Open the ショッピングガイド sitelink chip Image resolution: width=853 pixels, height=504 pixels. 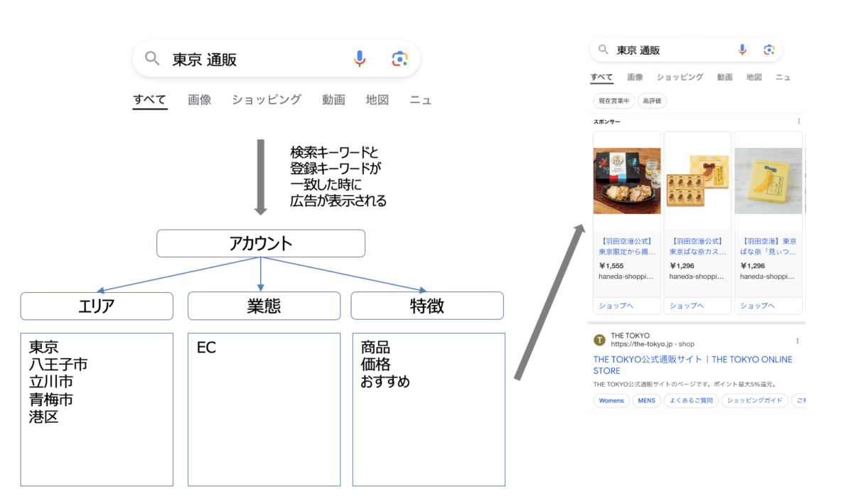(x=753, y=401)
